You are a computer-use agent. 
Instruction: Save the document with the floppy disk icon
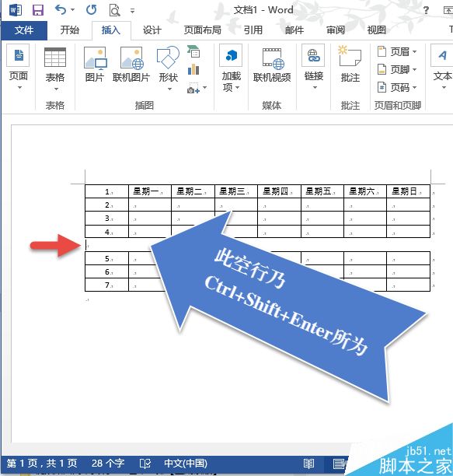pyautogui.click(x=38, y=10)
